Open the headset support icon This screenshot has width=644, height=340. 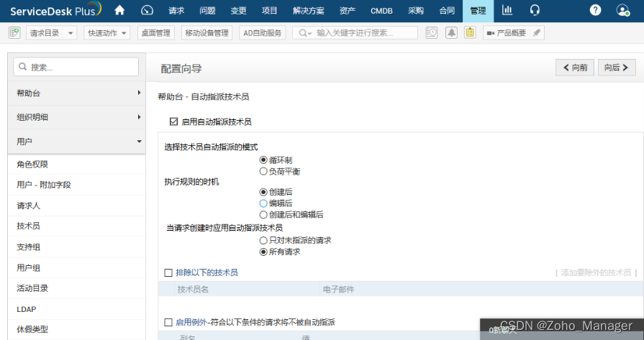(x=535, y=10)
